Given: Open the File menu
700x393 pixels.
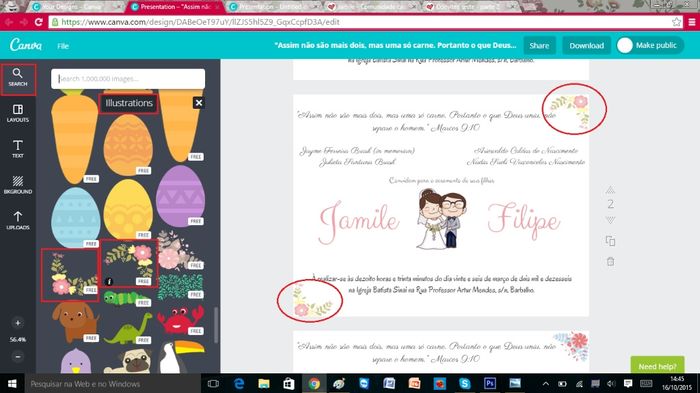Looking at the screenshot, I should [63, 46].
